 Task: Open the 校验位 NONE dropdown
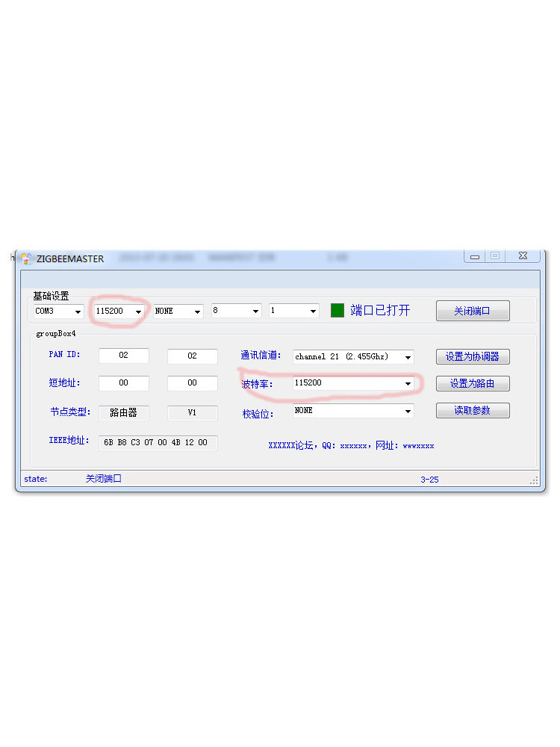(353, 411)
